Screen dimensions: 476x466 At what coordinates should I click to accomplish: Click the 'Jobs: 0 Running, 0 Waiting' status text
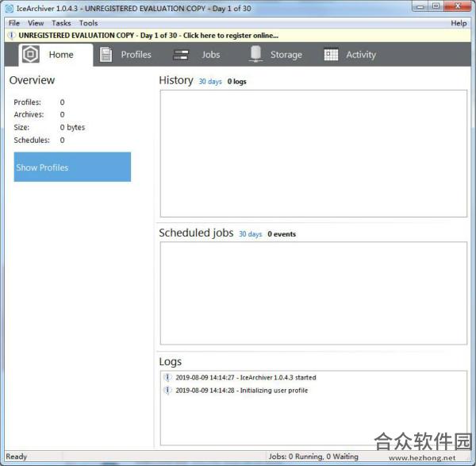click(313, 456)
